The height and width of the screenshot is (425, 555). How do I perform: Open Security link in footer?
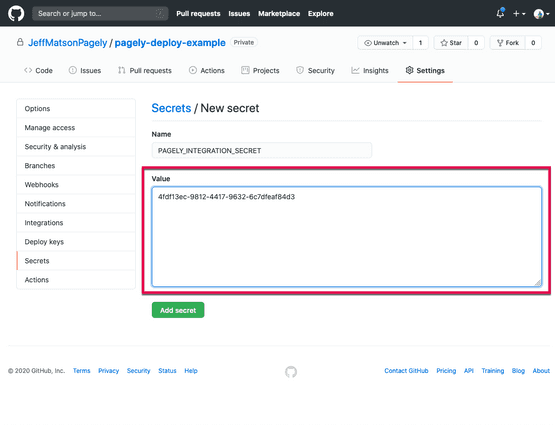139,371
